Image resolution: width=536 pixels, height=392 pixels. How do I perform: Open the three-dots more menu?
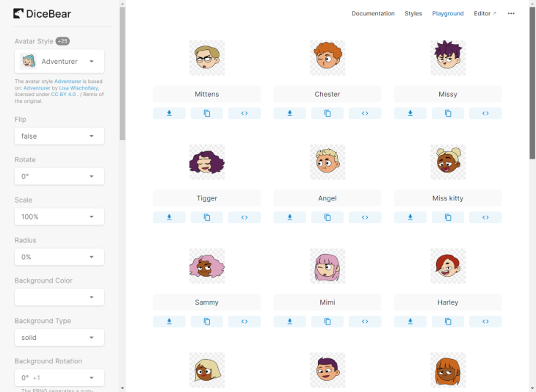[511, 13]
